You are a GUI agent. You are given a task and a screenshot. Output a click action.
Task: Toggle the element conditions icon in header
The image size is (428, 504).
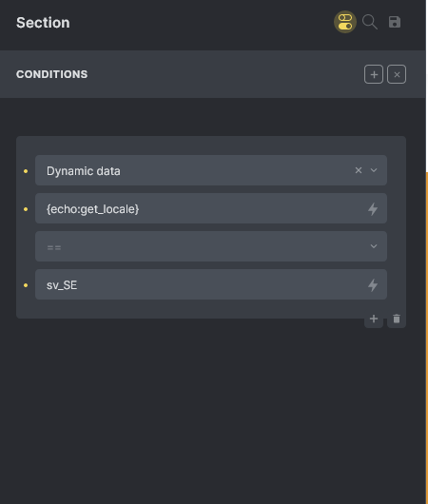click(x=345, y=22)
